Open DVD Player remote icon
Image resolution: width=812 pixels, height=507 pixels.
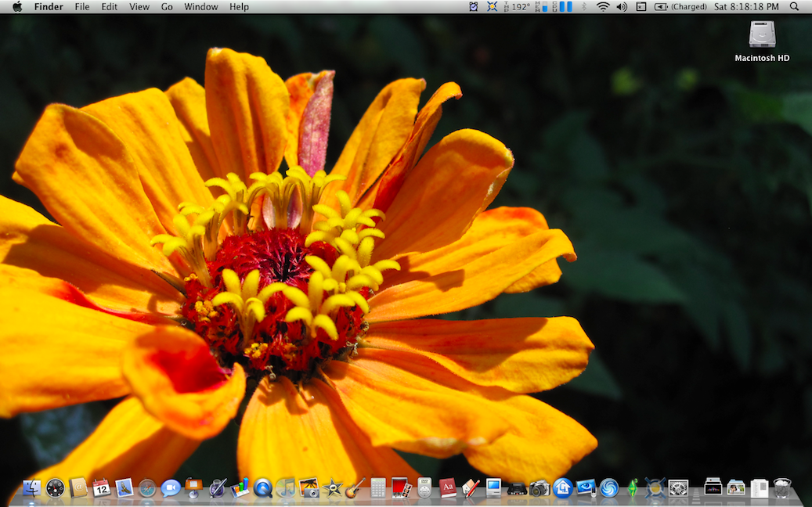tap(424, 488)
